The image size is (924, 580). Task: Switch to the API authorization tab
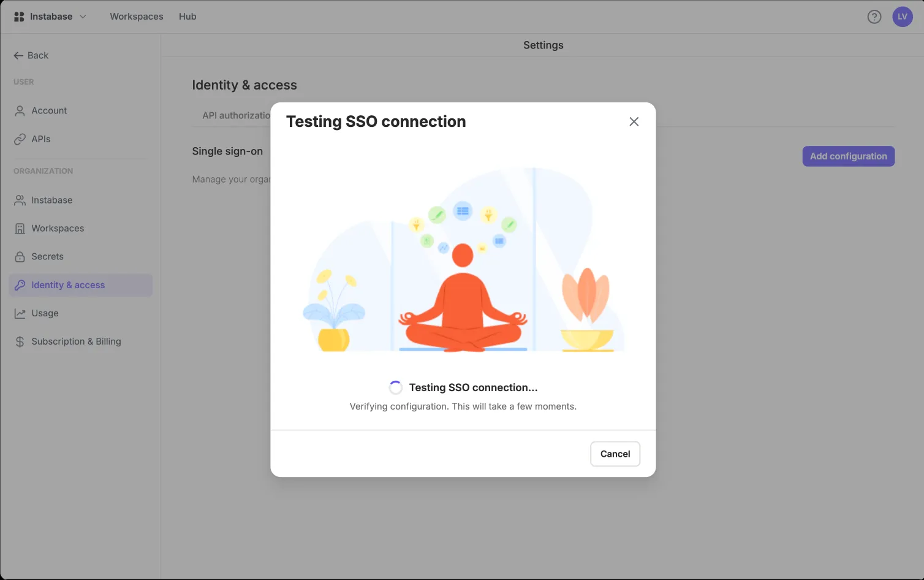(x=236, y=115)
